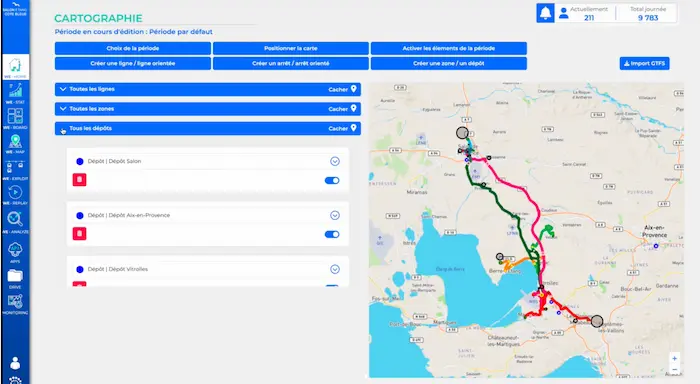This screenshot has width=700, height=384.
Task: Click the current passengers person icon
Action: [x=564, y=13]
